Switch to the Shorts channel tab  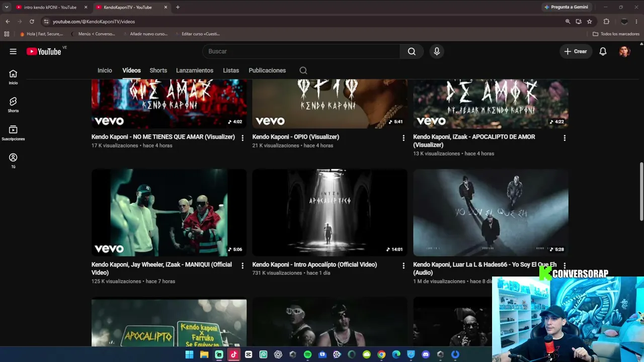(158, 70)
